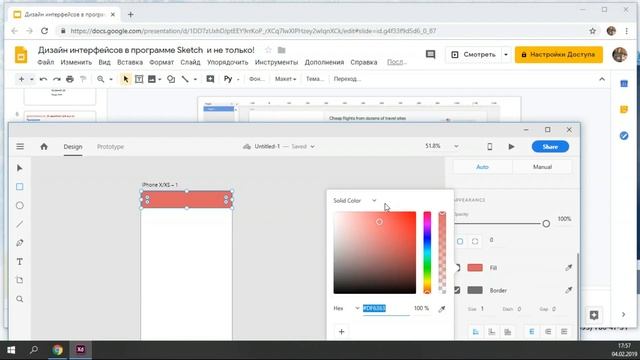Viewport: 640px width, 360px height.
Task: Click the rainbow hue slider
Action: click(427, 252)
